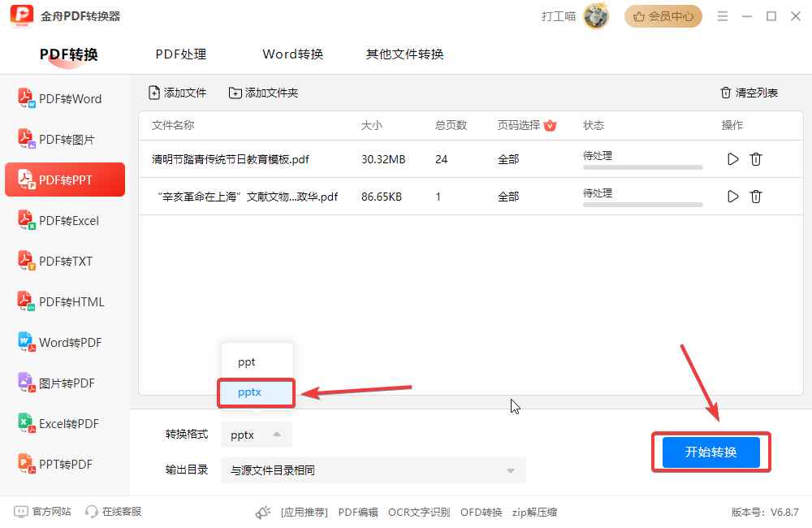The image size is (812, 528).
Task: Start conversion of the first PDF file
Action: (732, 159)
